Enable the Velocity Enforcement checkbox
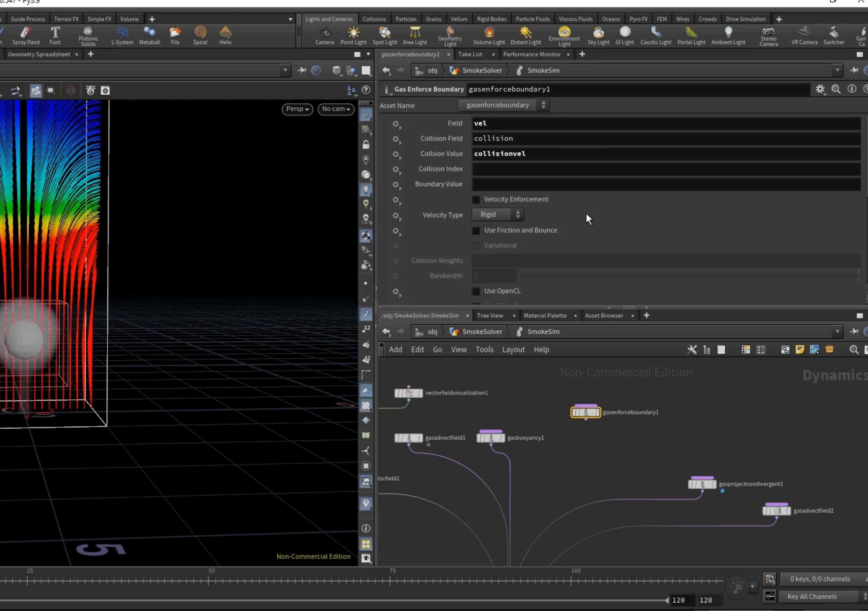Screen dimensions: 868x611 click(x=476, y=200)
